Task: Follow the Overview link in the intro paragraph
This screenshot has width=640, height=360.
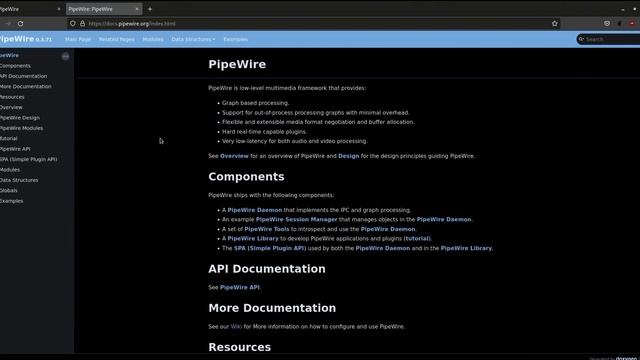Action: pyautogui.click(x=234, y=156)
